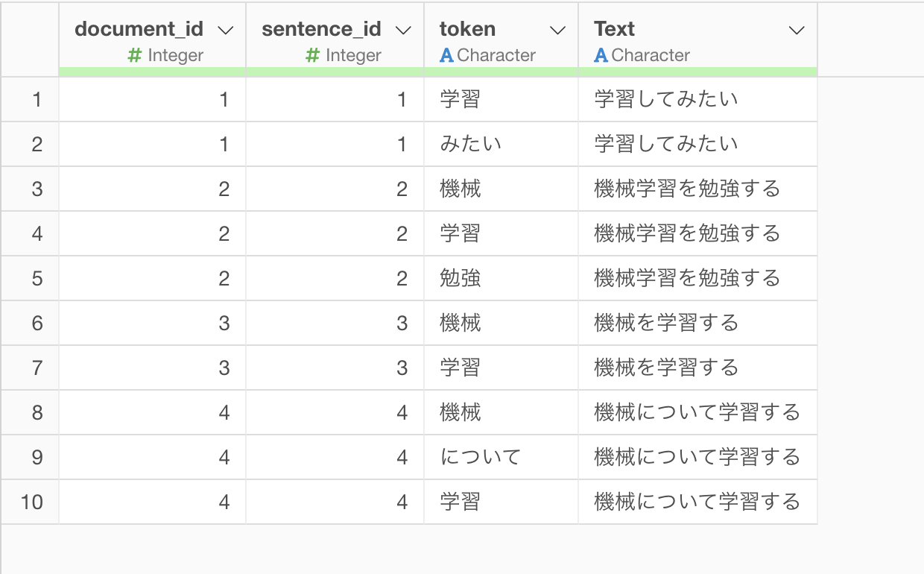Open the sentence_id column dropdown arrow
This screenshot has height=574, width=924.
(403, 31)
